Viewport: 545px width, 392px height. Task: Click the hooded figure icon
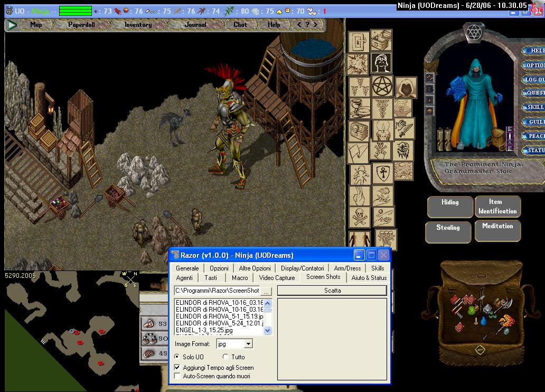(406, 87)
